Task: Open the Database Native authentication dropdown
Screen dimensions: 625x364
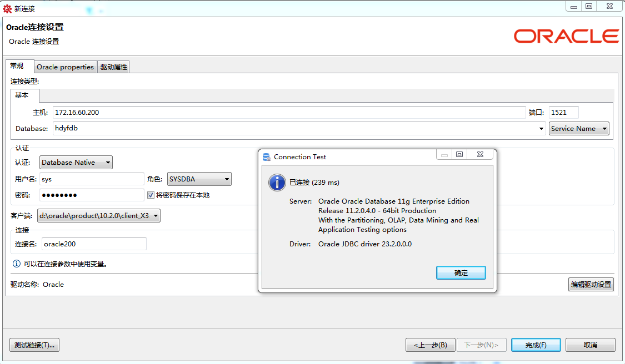Action: (76, 163)
